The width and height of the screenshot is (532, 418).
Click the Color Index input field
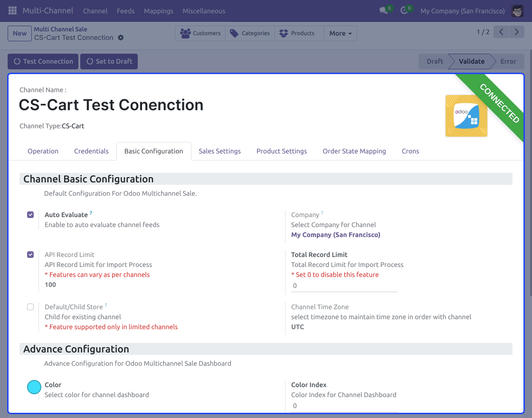click(344, 406)
